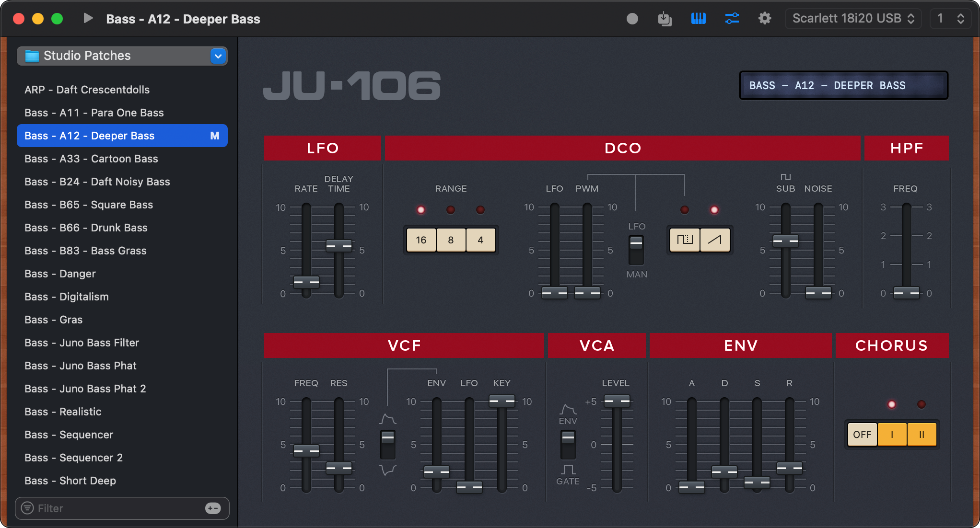980x528 pixels.
Task: Open the Studio Patches folder dropdown
Action: (x=218, y=56)
